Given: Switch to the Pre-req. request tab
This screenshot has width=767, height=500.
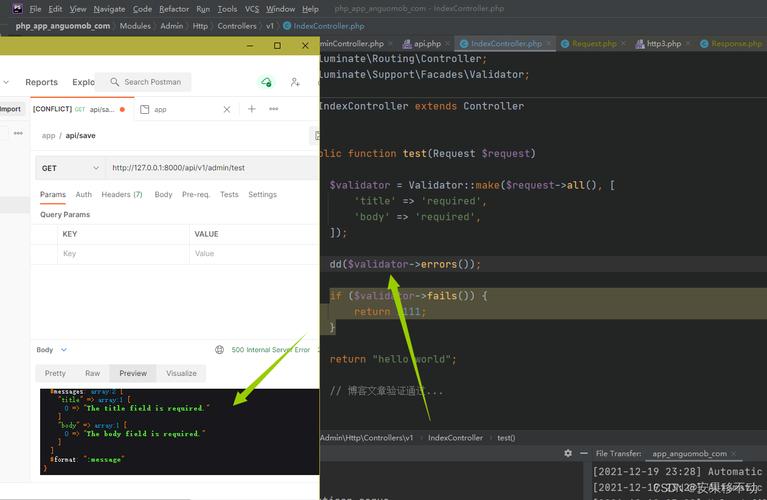Looking at the screenshot, I should [x=196, y=194].
